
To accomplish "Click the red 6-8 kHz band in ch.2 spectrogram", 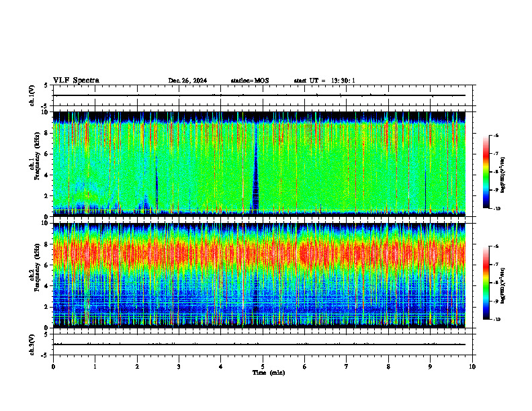I will pos(259,254).
